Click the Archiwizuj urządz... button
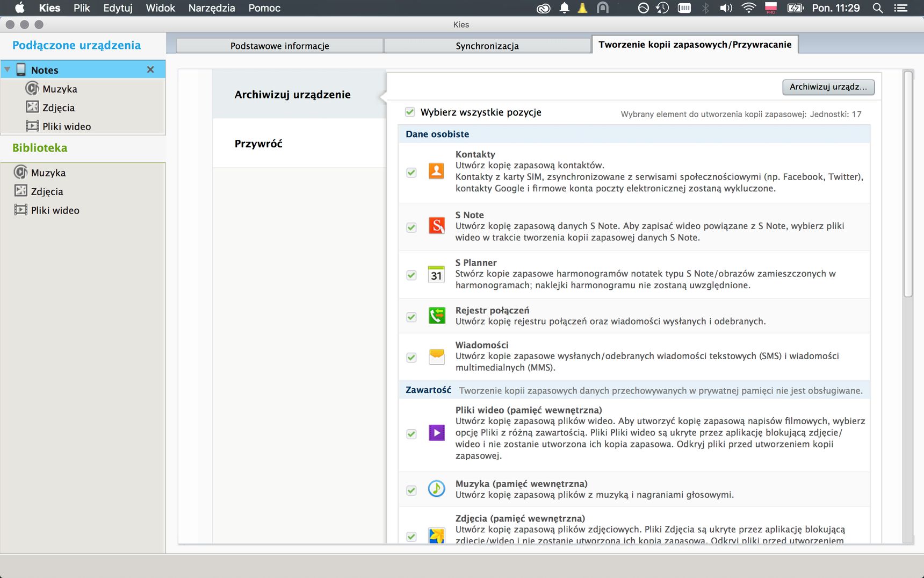Screen dimensions: 924x578 pos(828,87)
